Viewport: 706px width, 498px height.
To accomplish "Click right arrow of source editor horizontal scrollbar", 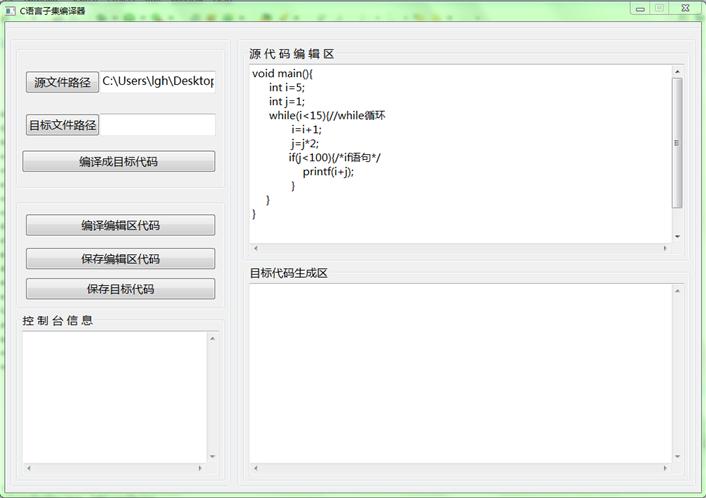I will coord(665,248).
